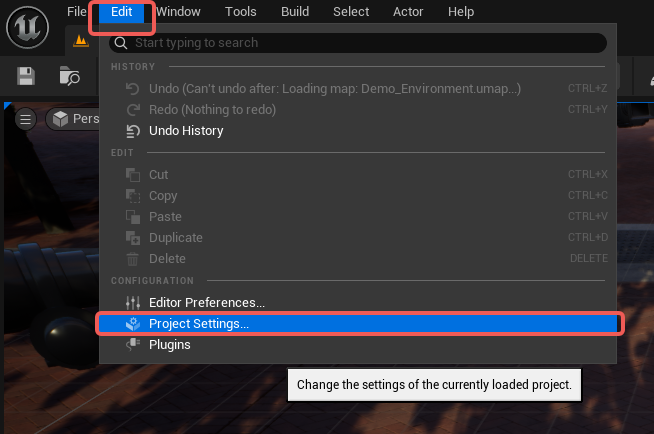The image size is (654, 434).
Task: Click the Delete trash can icon
Action: click(133, 258)
